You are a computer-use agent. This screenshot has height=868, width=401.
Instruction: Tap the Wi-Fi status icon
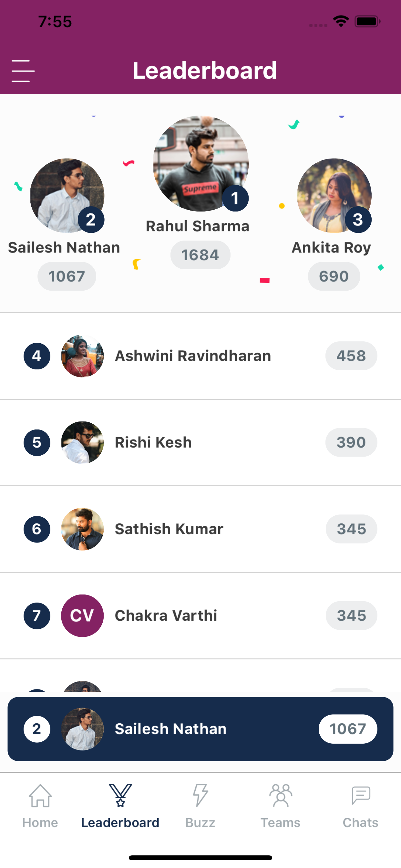(x=341, y=21)
